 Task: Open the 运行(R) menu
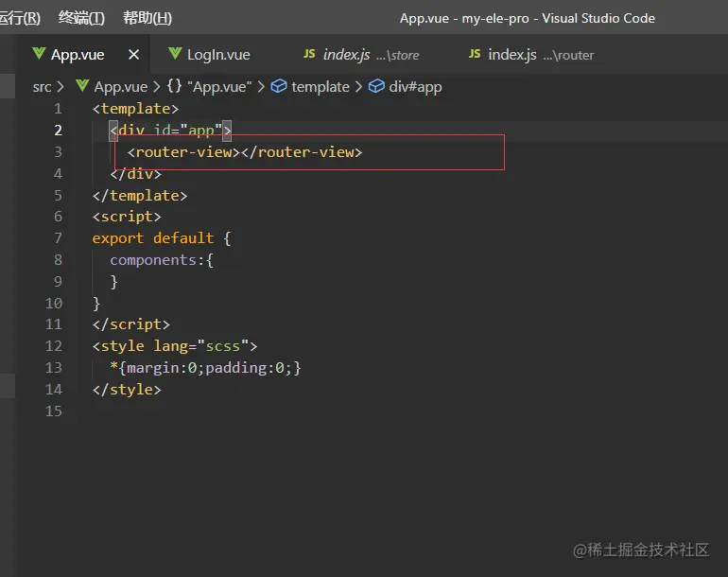pyautogui.click(x=20, y=18)
